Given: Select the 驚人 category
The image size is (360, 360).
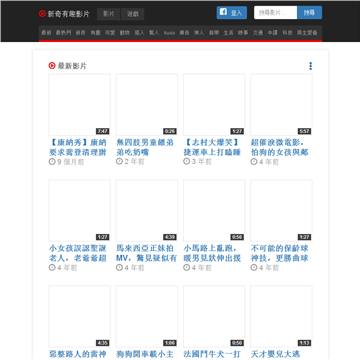Looking at the screenshot, I should coord(154,33).
